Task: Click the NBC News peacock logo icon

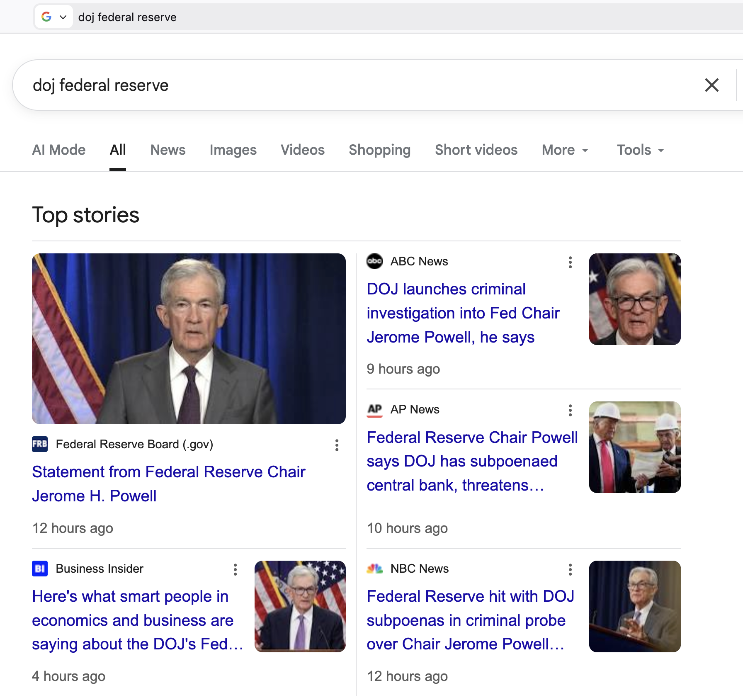Action: [374, 569]
